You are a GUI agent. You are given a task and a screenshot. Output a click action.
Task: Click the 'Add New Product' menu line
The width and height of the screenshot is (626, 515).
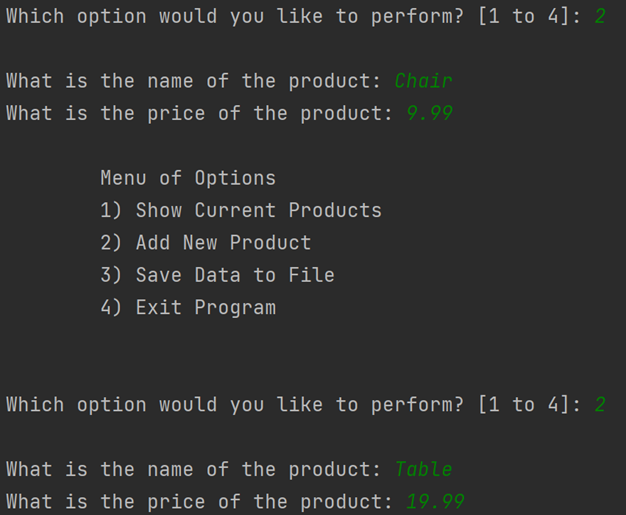coord(206,243)
